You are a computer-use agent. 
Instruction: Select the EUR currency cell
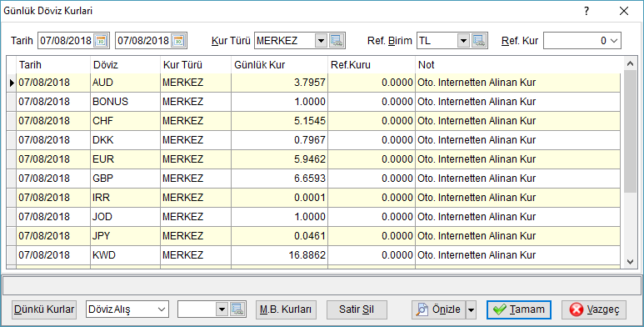pos(125,159)
